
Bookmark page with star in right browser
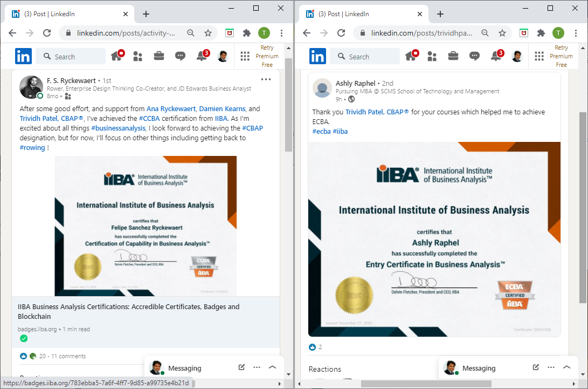(502, 33)
